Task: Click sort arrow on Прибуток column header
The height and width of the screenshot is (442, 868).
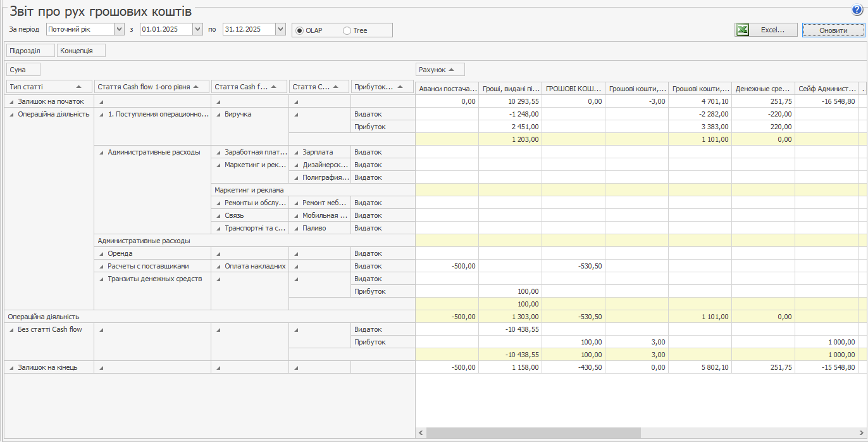Action: 399,87
